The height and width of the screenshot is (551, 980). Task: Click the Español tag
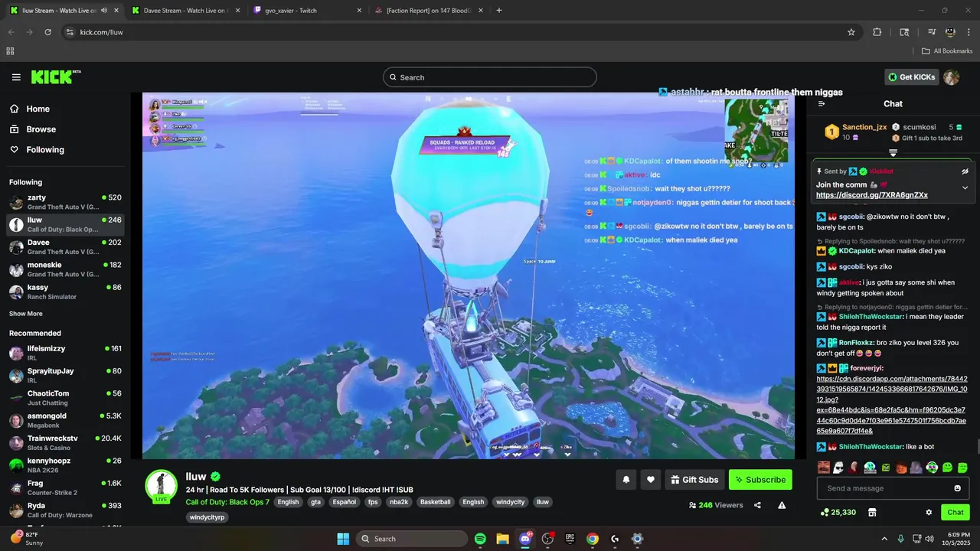(x=345, y=502)
